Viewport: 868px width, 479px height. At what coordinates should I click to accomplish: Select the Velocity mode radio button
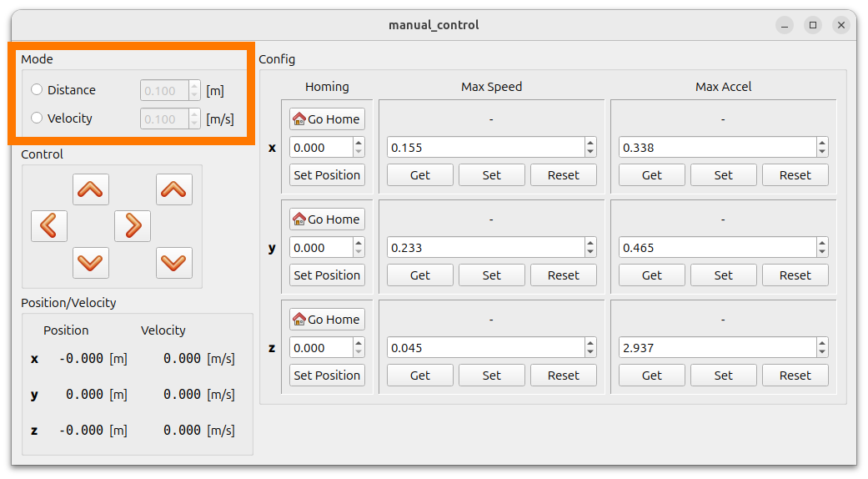(x=37, y=118)
